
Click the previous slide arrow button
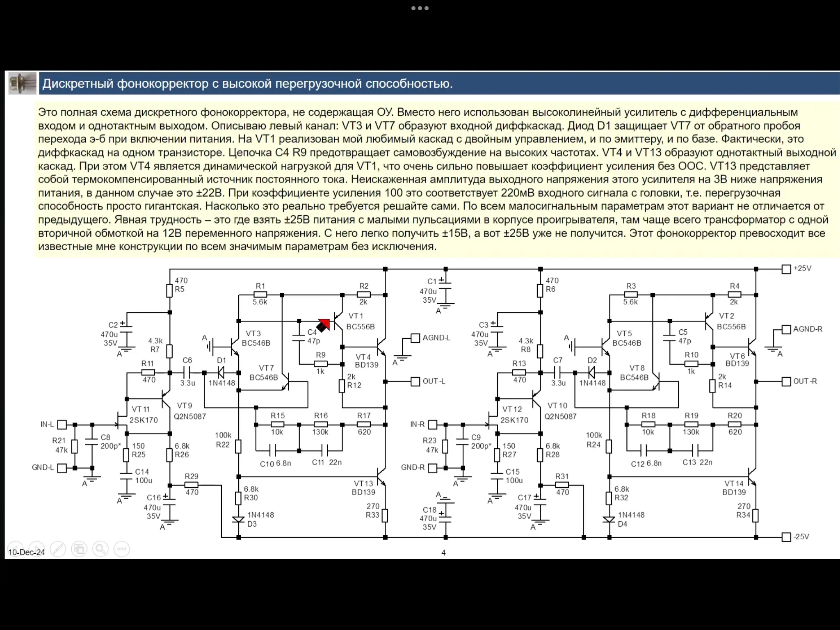click(16, 549)
